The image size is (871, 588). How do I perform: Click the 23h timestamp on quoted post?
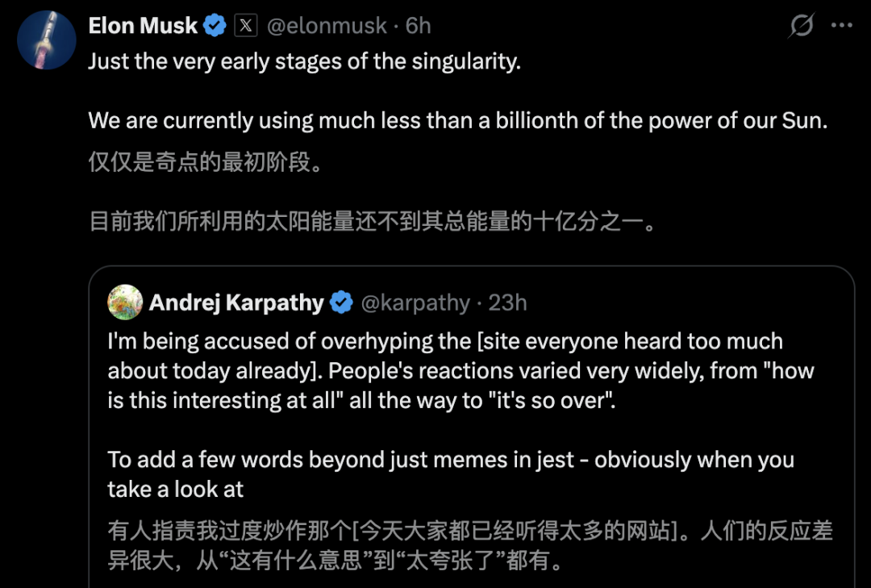(x=508, y=302)
